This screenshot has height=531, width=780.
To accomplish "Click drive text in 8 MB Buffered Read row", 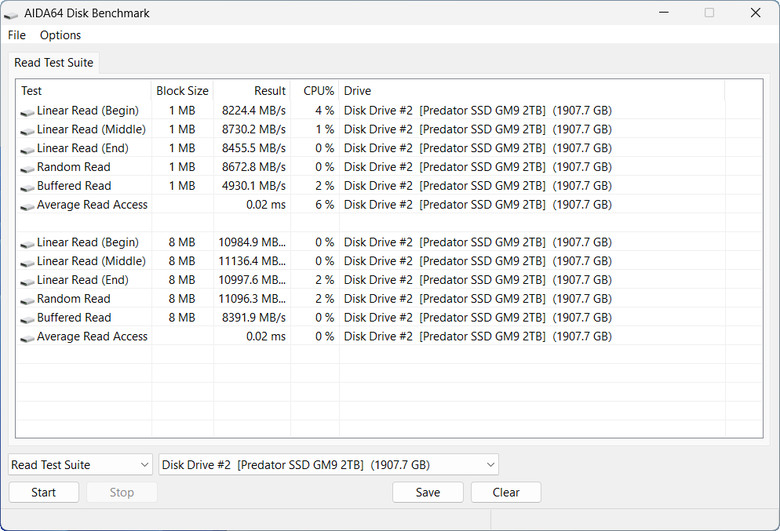I will coord(478,318).
